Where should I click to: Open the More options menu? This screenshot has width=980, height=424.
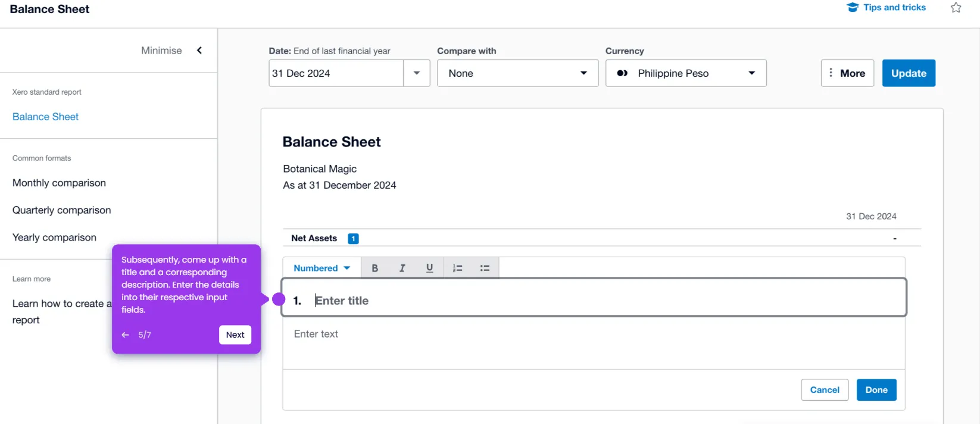click(x=847, y=73)
